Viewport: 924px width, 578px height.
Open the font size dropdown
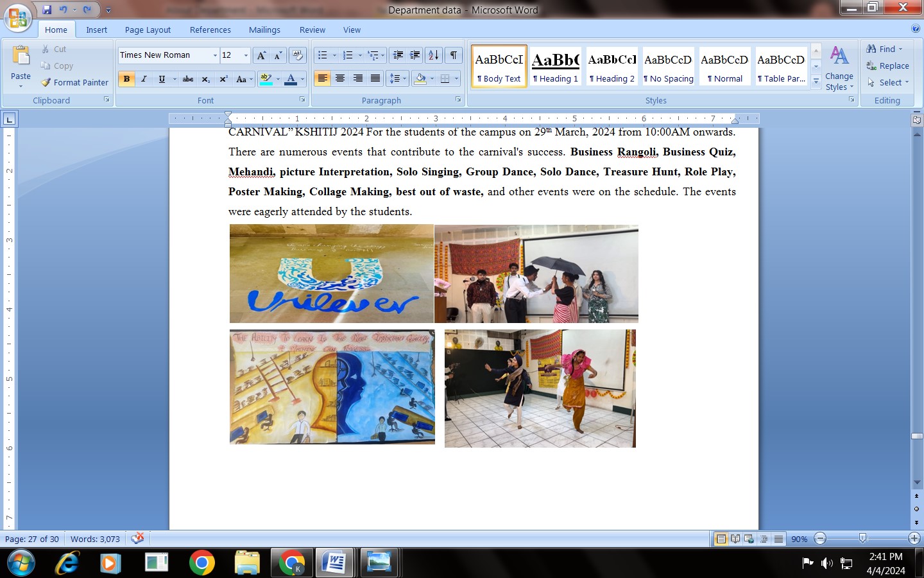[x=246, y=56]
